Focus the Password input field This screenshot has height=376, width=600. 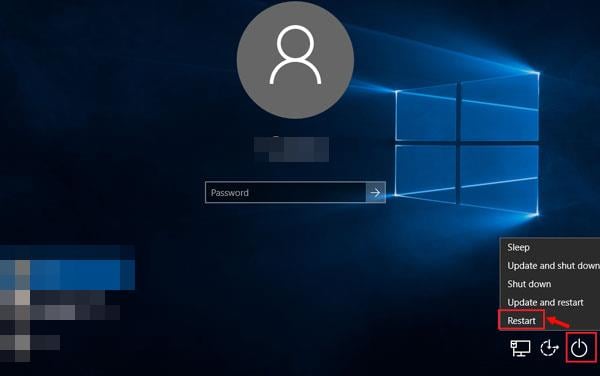coord(285,192)
